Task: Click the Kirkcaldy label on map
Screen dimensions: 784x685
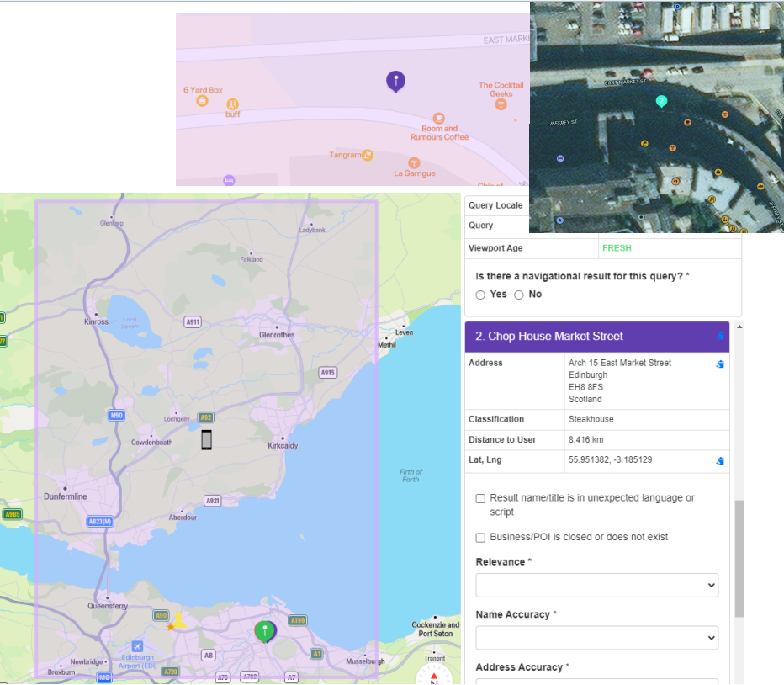Action: [x=283, y=446]
